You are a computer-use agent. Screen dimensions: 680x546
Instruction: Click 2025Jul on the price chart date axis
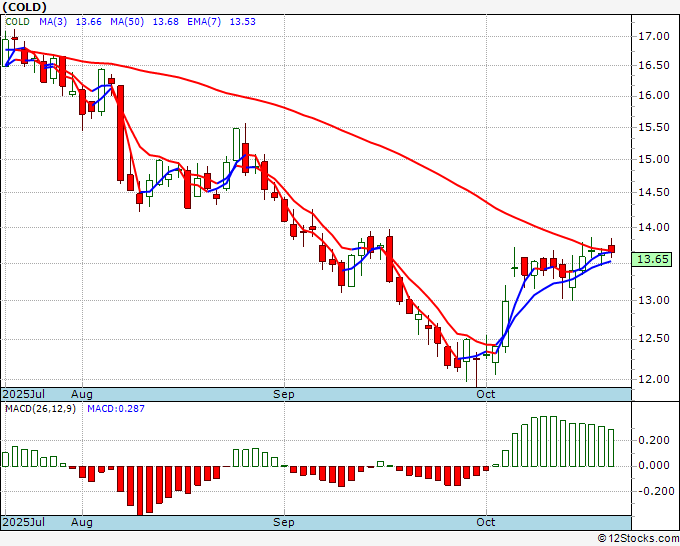(x=23, y=394)
